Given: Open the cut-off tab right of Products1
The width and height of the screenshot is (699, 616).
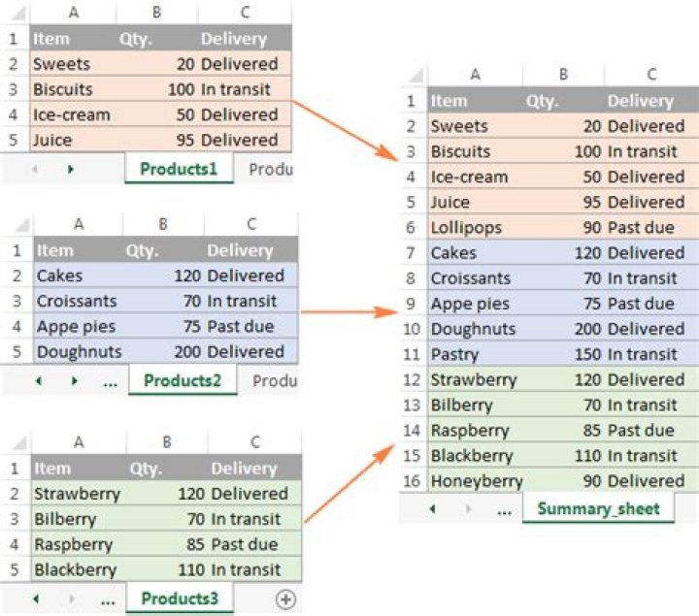Looking at the screenshot, I should [271, 170].
